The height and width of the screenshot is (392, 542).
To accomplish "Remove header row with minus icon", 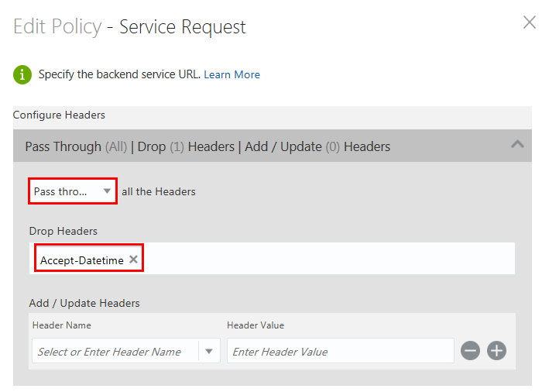I will (470, 350).
